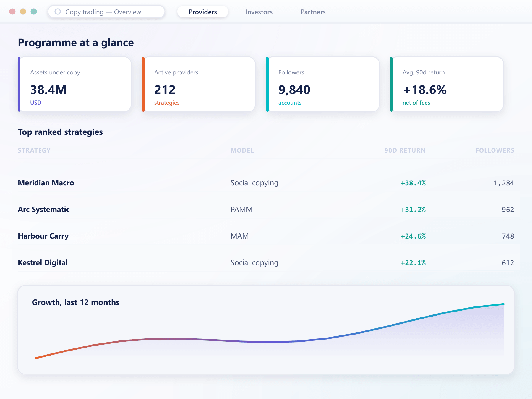Open the Investors tab
The width and height of the screenshot is (532, 399).
click(259, 12)
